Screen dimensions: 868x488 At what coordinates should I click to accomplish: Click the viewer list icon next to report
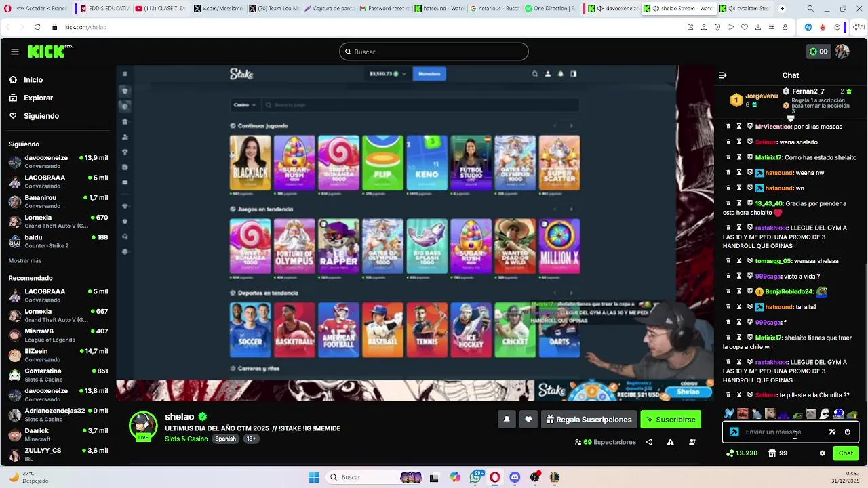692,442
